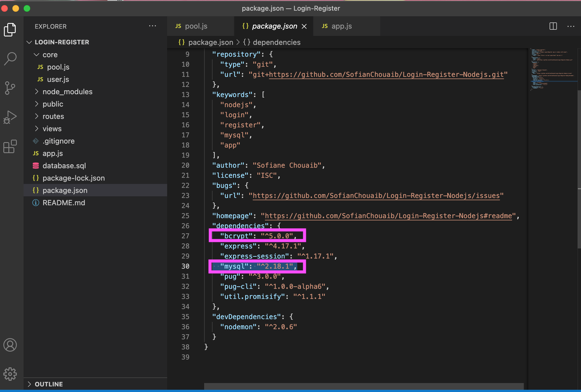Open editor More Actions ellipsis
This screenshot has width=581, height=392.
(x=571, y=26)
